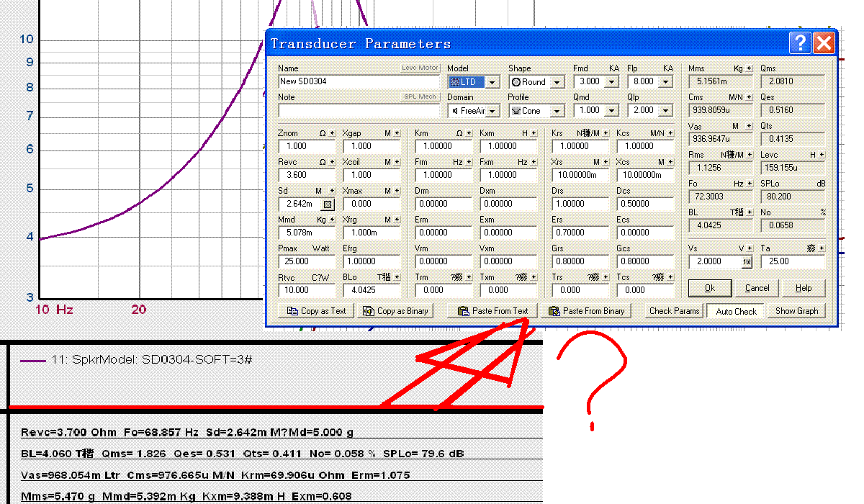Click the V unit button beside Vs

coord(750,248)
